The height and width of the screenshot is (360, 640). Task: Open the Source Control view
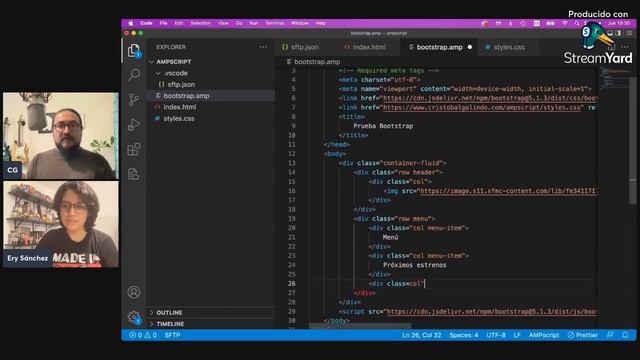pyautogui.click(x=134, y=100)
